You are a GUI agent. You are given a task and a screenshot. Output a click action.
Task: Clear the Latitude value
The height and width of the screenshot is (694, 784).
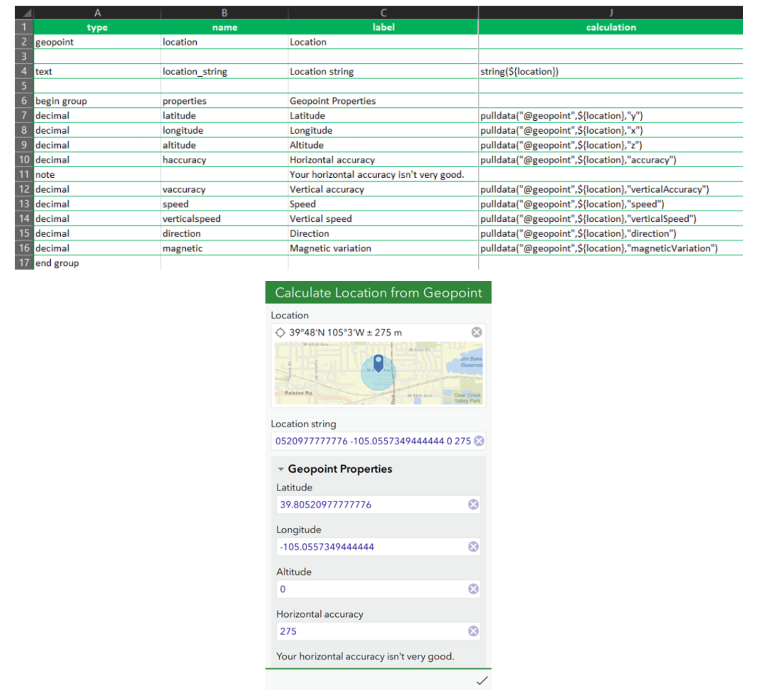click(x=473, y=504)
